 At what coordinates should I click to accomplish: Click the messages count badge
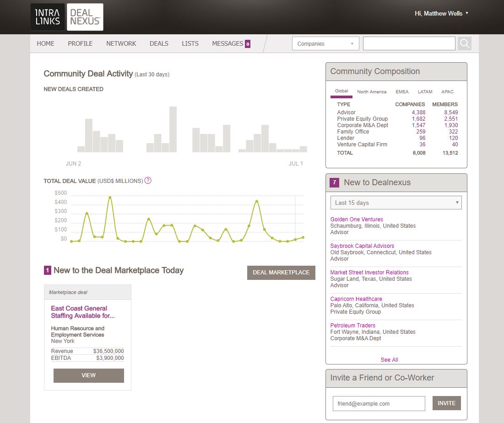coord(248,44)
